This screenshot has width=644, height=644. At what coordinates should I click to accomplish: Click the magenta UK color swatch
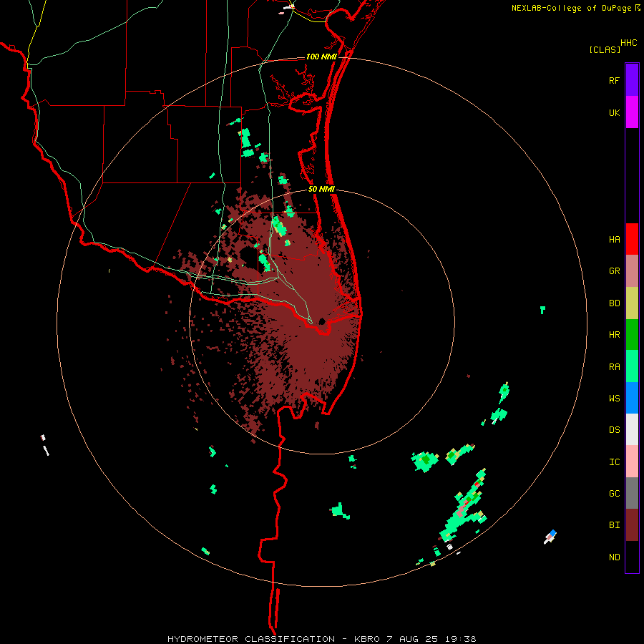(632, 112)
